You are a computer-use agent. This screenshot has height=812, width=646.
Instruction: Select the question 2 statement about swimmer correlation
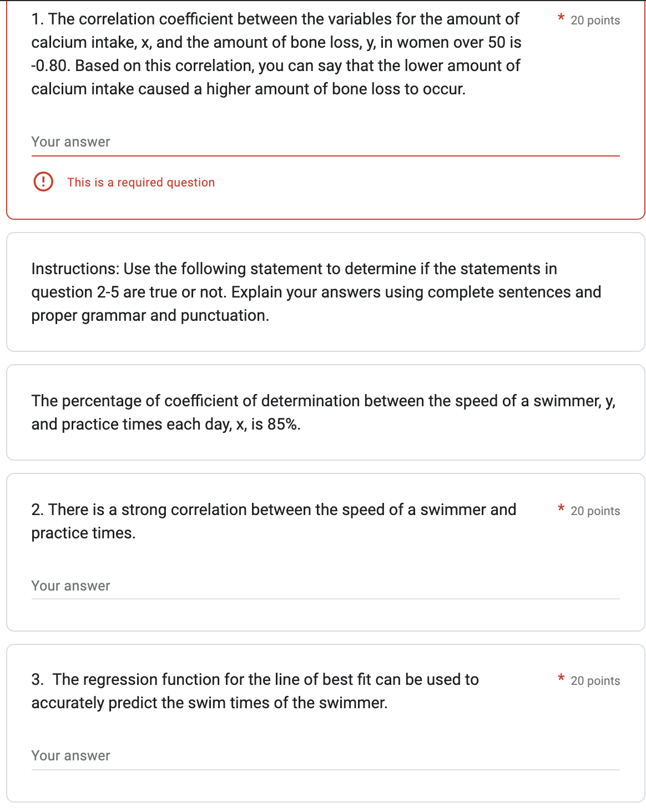click(274, 521)
